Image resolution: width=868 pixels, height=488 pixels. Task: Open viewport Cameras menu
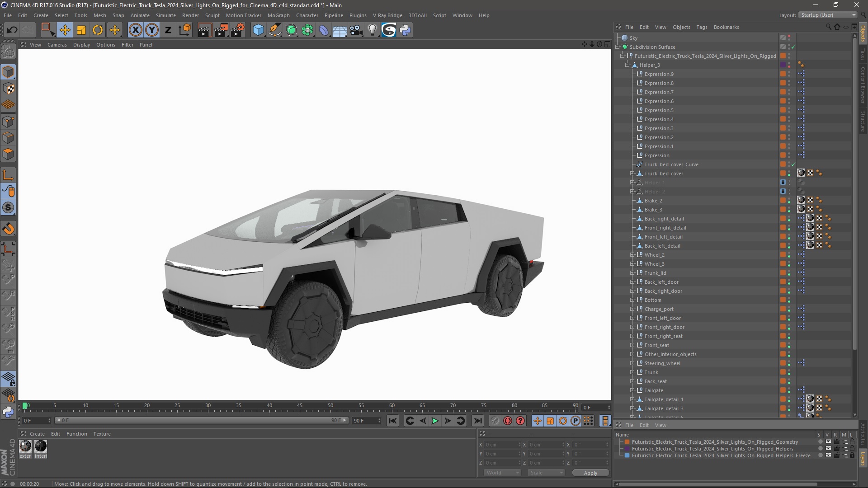pos(57,45)
